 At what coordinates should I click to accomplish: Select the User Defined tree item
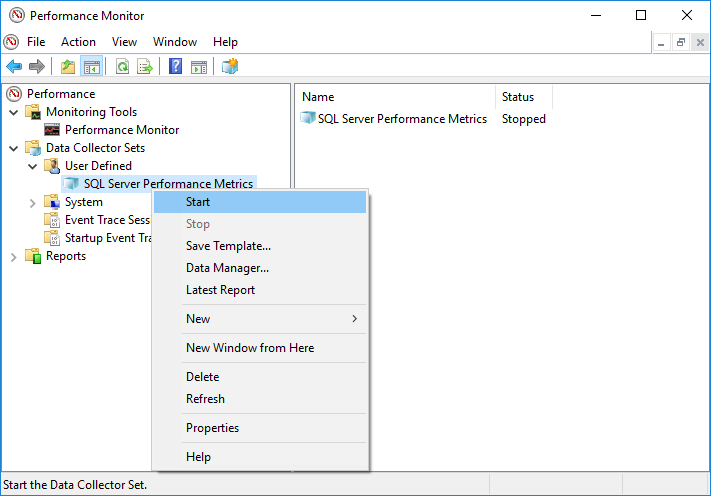click(98, 166)
